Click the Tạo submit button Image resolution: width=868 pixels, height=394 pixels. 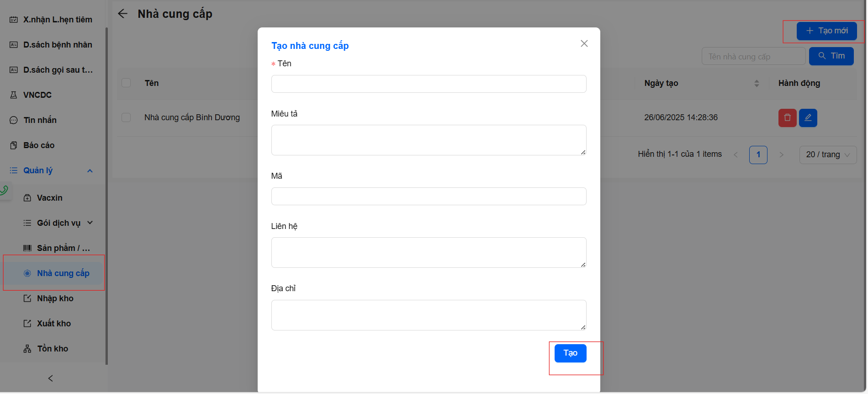[x=570, y=353]
